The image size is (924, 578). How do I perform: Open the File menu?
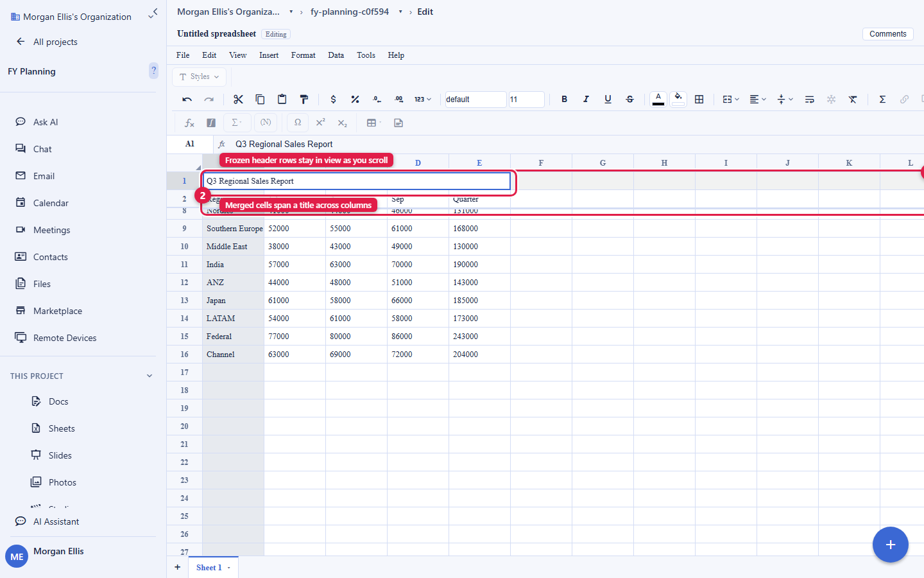[x=183, y=55]
